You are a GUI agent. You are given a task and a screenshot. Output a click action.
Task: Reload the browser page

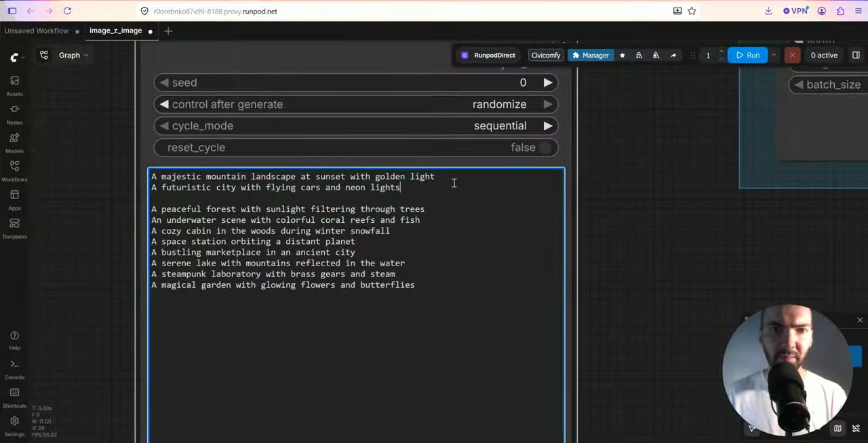click(67, 11)
